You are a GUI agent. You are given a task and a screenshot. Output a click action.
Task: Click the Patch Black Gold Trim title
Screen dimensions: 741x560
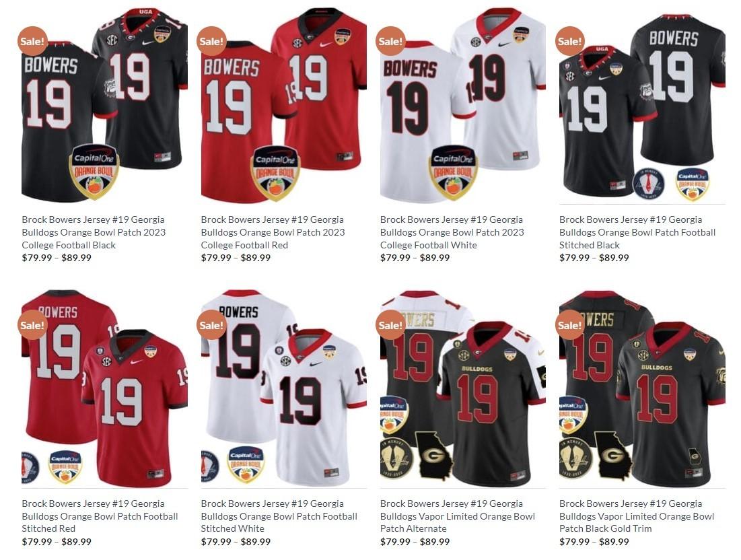pyautogui.click(x=637, y=516)
